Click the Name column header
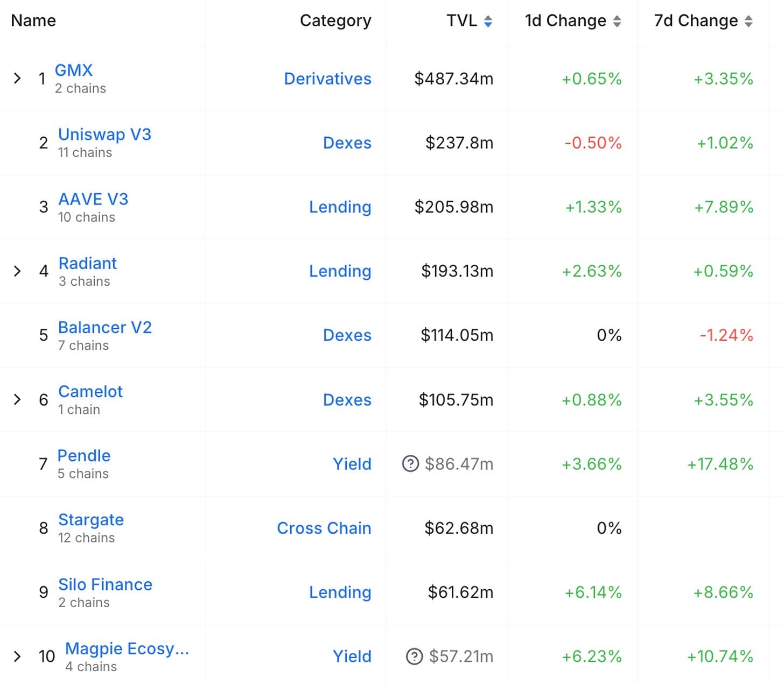This screenshot has height=684, width=784. pyautogui.click(x=33, y=20)
